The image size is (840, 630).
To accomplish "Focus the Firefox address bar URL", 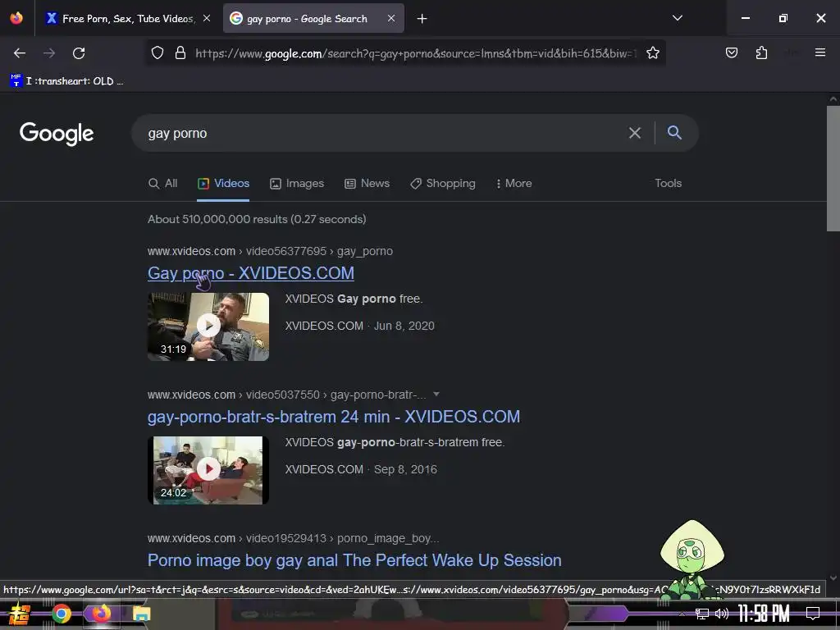I will pos(416,53).
